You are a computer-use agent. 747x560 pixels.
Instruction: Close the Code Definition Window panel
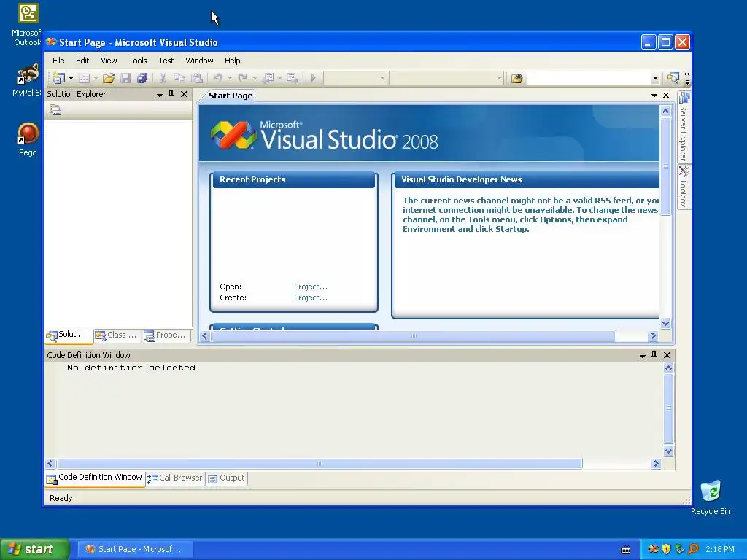click(x=667, y=355)
